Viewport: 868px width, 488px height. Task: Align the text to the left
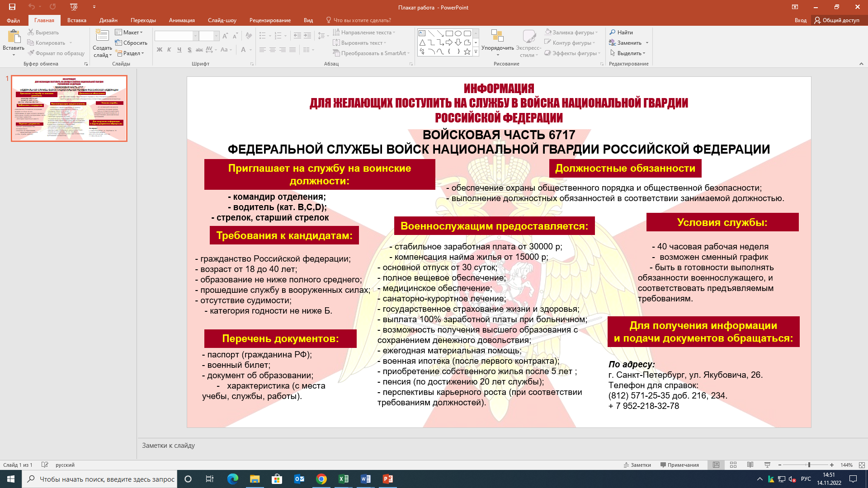tap(262, 50)
